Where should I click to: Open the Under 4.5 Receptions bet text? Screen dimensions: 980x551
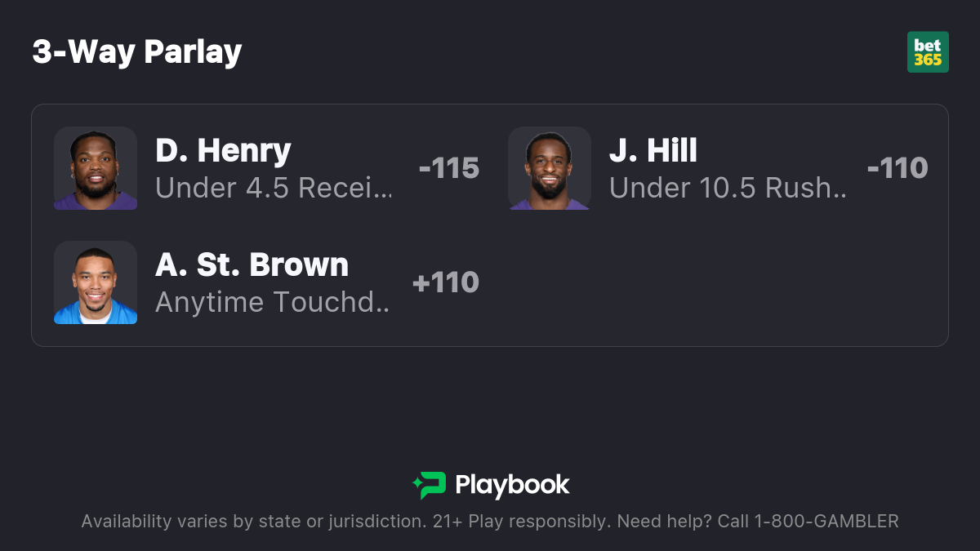point(274,189)
